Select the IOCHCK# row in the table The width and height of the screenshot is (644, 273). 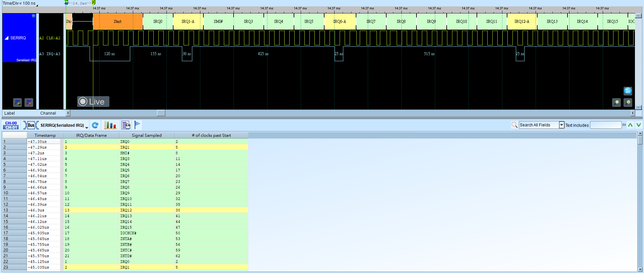[x=125, y=233]
